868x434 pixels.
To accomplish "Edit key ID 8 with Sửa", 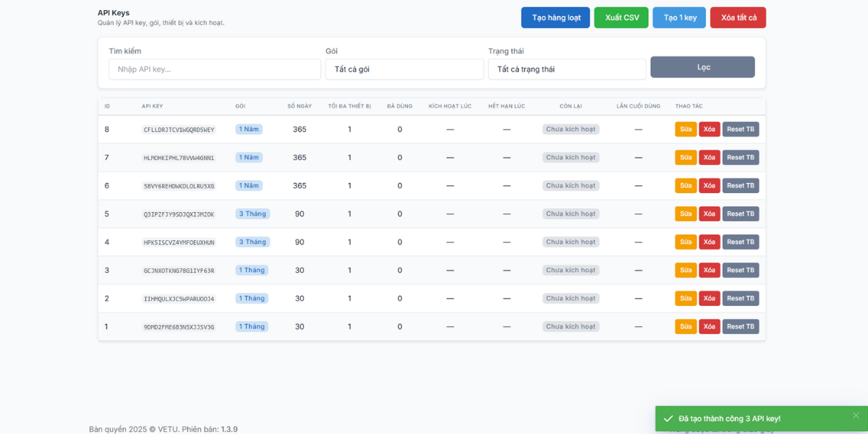I will coord(686,129).
